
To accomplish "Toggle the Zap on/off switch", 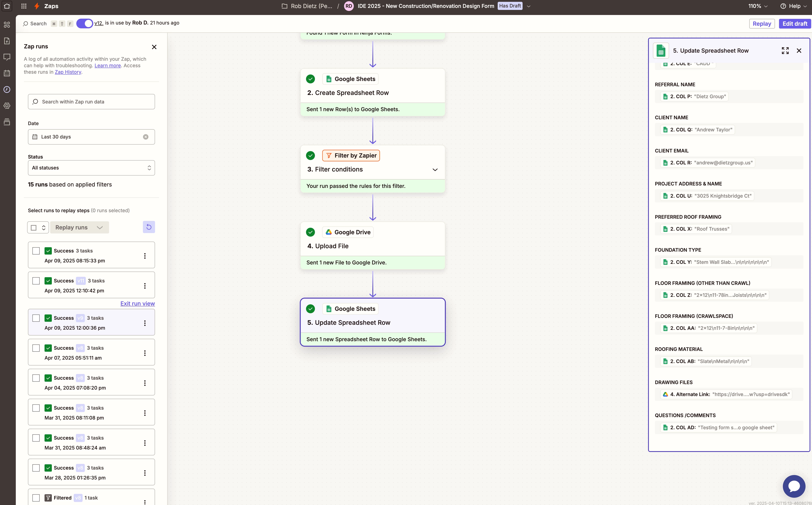I will click(x=84, y=23).
